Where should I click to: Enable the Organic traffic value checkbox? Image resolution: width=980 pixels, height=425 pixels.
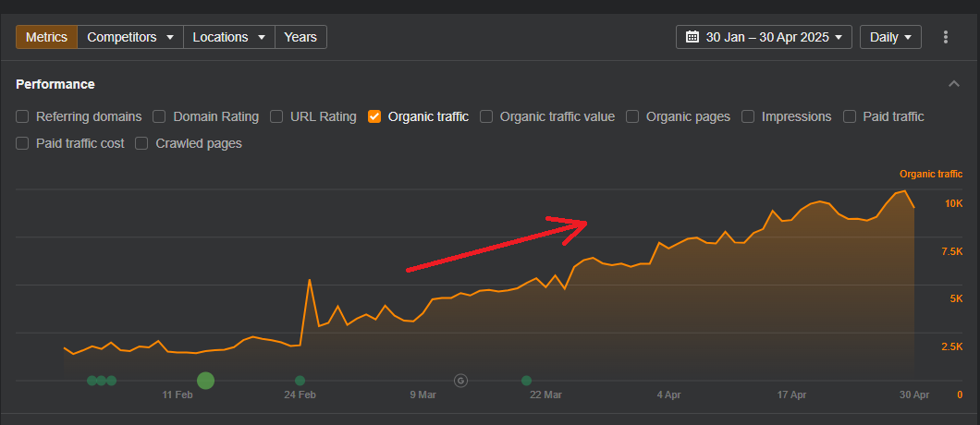click(x=486, y=116)
